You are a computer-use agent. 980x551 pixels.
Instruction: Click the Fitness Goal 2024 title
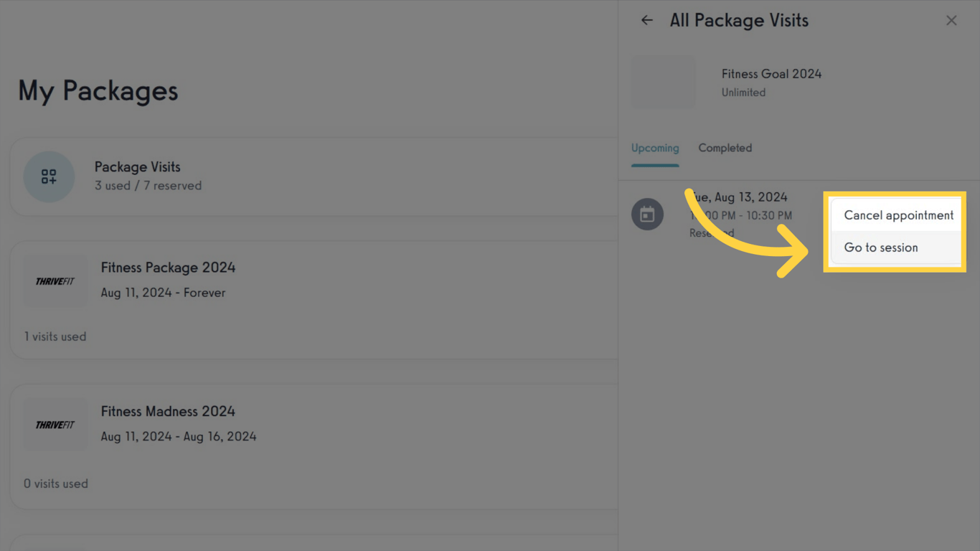click(x=771, y=74)
